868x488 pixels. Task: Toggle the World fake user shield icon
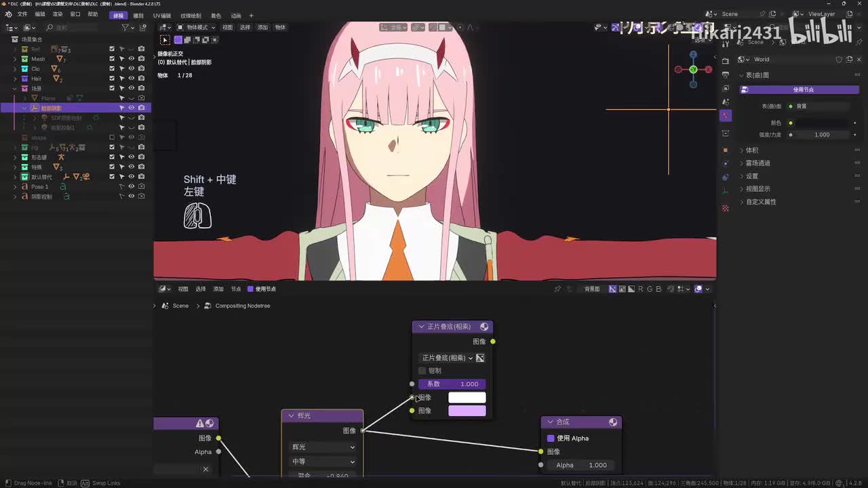[x=839, y=60]
